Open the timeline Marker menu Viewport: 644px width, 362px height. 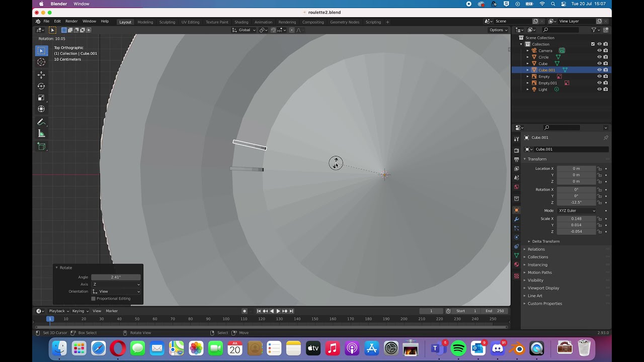pos(112,311)
